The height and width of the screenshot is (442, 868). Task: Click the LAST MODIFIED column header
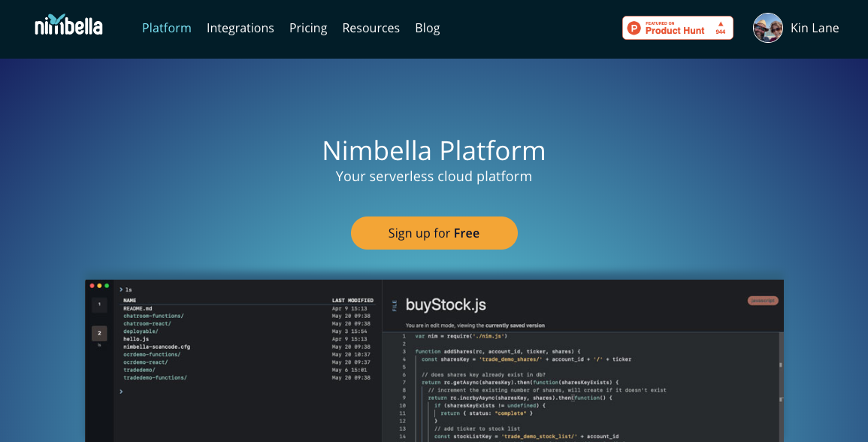tap(352, 300)
